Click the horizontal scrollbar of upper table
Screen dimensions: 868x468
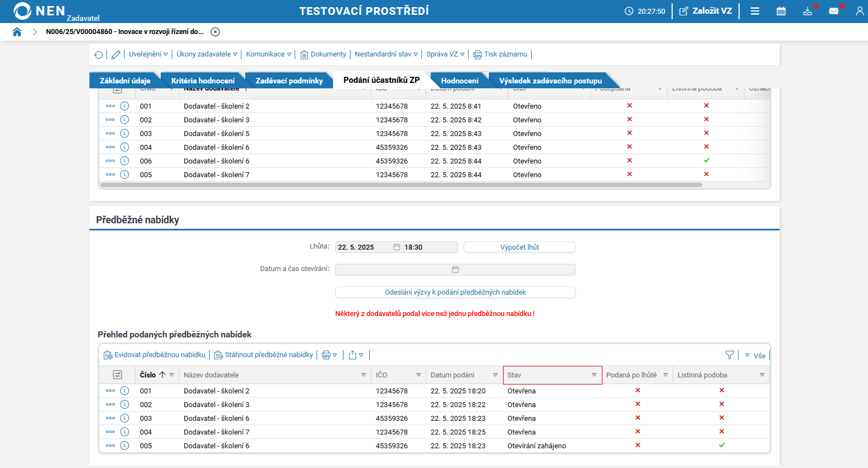pos(401,185)
